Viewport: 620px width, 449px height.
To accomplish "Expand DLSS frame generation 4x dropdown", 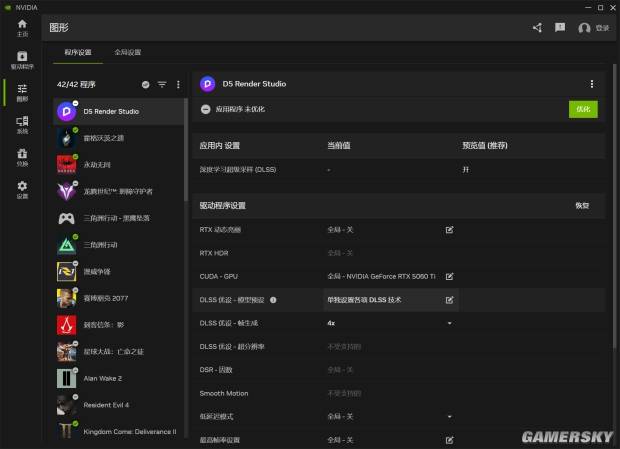I will 449,323.
